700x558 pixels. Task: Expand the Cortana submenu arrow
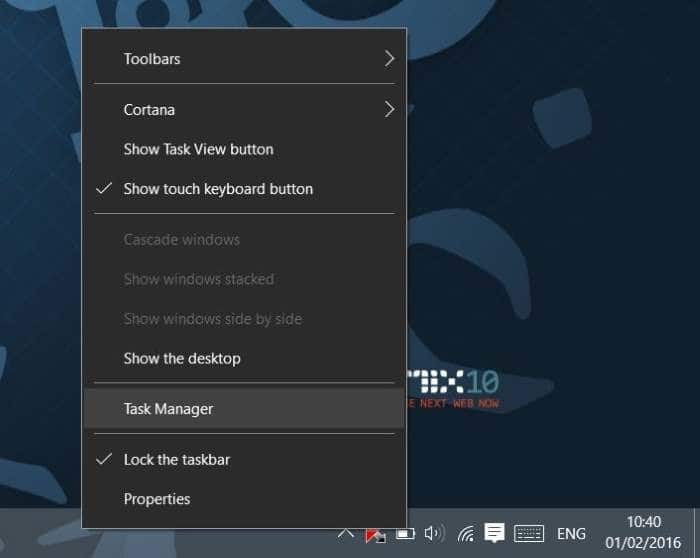point(389,109)
